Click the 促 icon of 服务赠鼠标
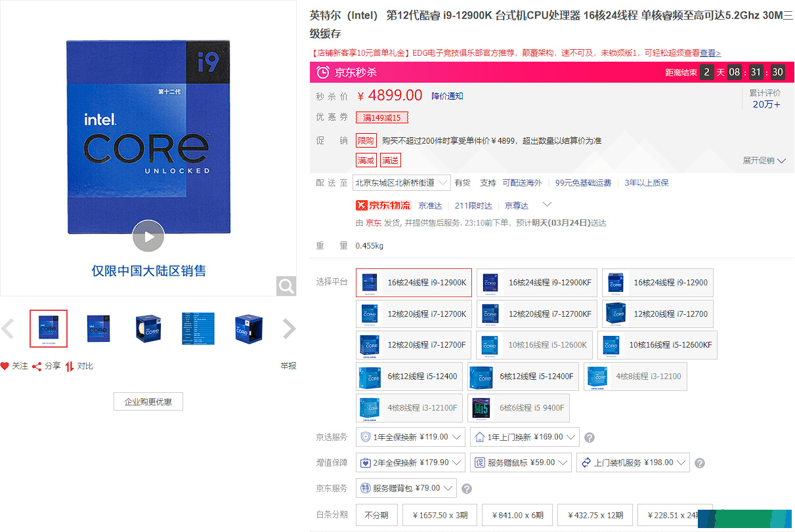This screenshot has width=795, height=532. tap(480, 462)
